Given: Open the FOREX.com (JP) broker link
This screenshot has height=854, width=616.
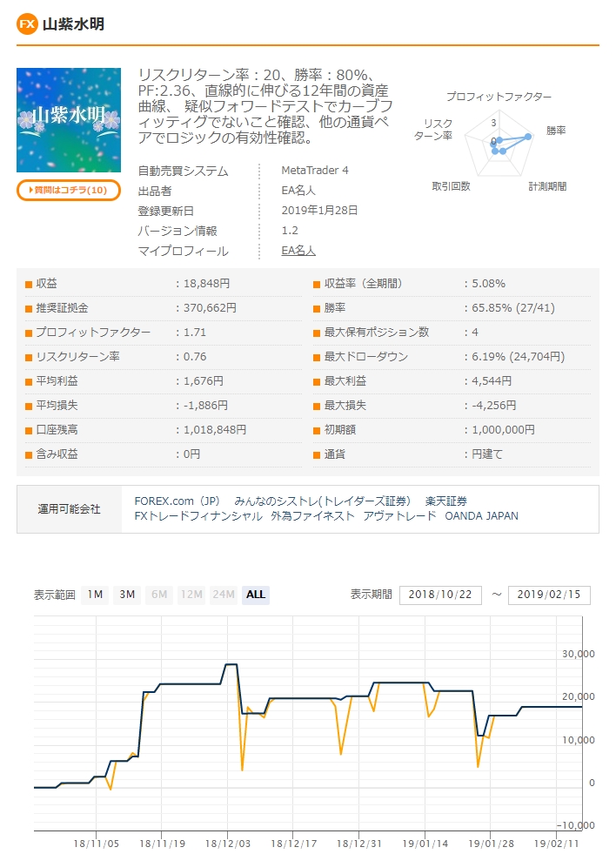Looking at the screenshot, I should 178,501.
